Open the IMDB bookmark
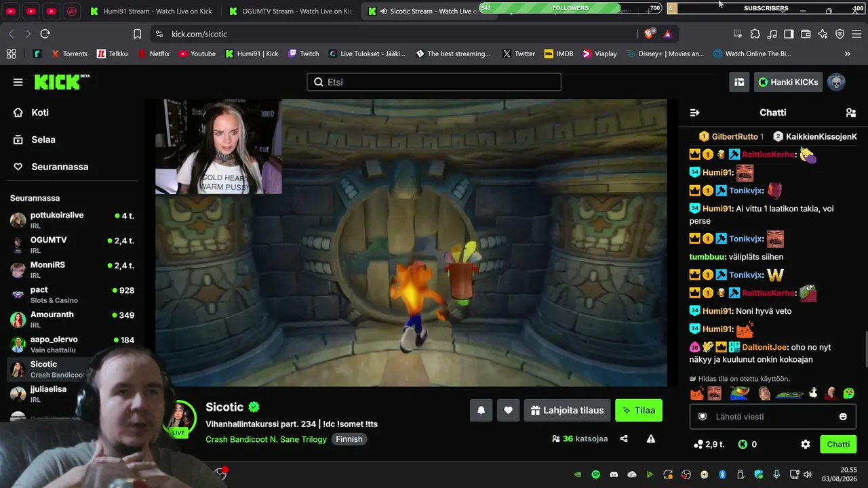Image resolution: width=868 pixels, height=488 pixels. [558, 54]
